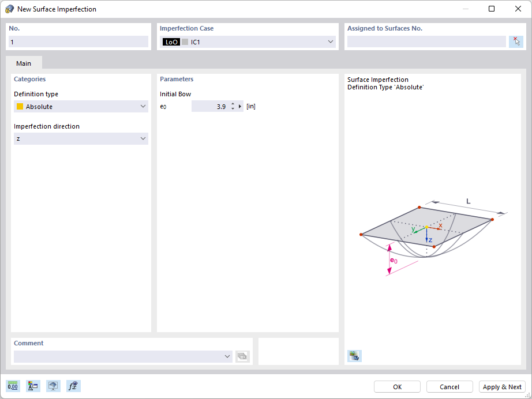Open the Imperfection Case dropdown

pyautogui.click(x=330, y=42)
